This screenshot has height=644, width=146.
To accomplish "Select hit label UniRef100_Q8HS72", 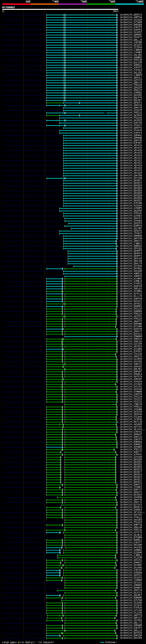I will pyautogui.click(x=131, y=241).
